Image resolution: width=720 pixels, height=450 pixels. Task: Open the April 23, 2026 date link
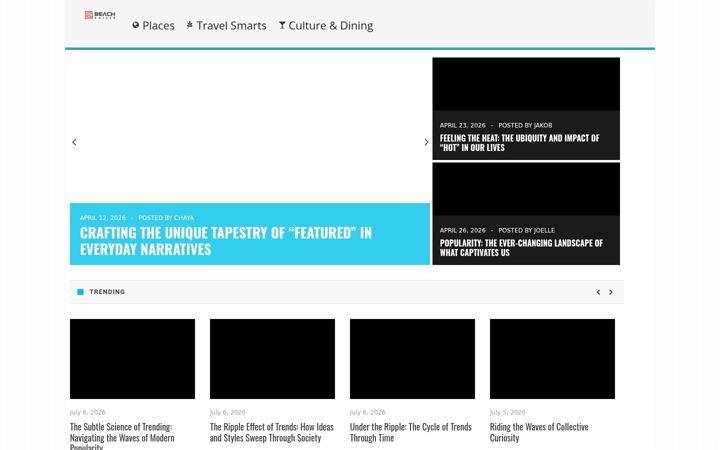point(462,125)
